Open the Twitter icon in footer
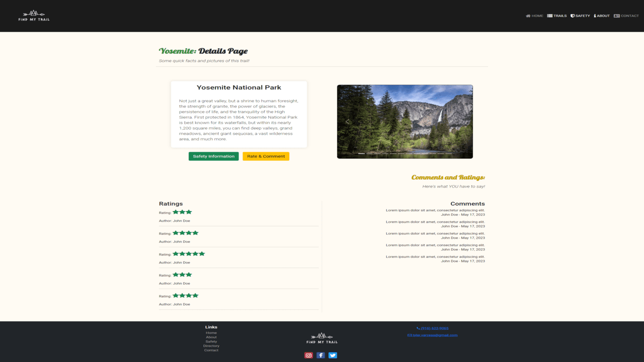 333,355
